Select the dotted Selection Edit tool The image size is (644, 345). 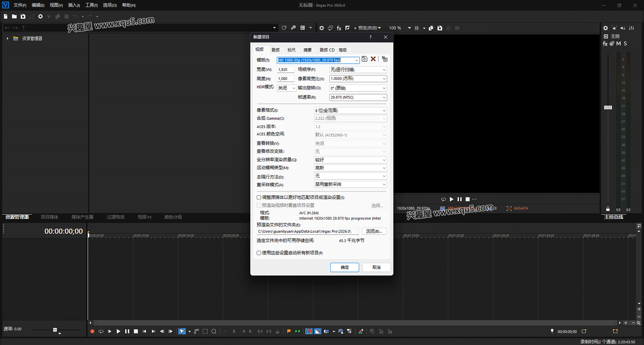point(205,332)
